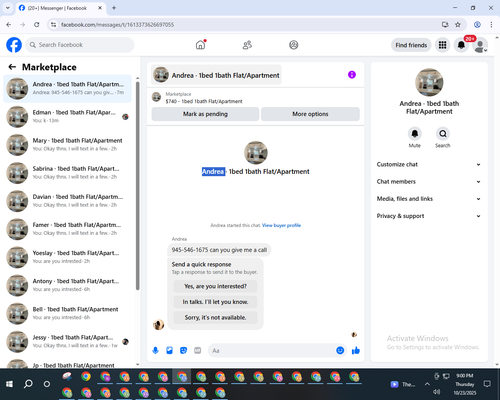Open the Windows Start menu
This screenshot has height=400, width=500.
tap(9, 384)
